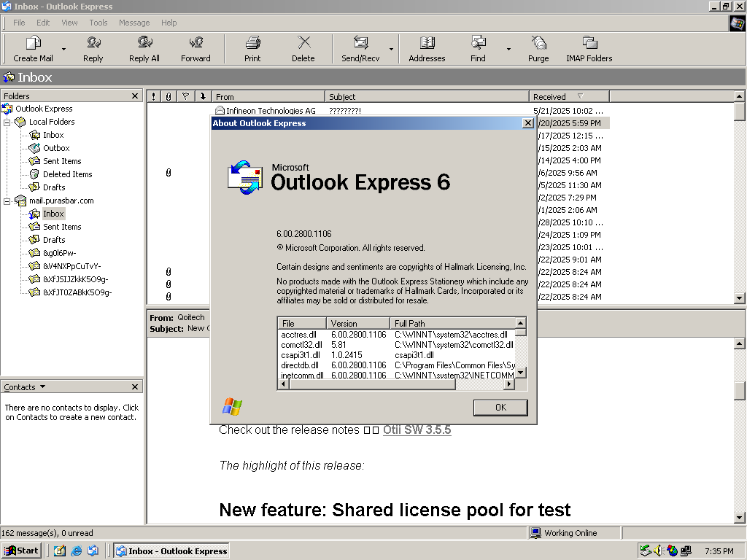Click the Reply All toolbar icon
747x560 pixels.
tap(144, 43)
